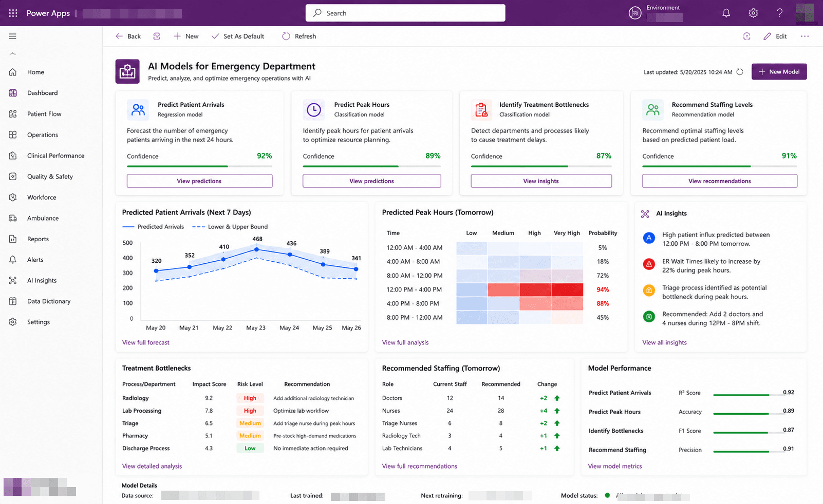
Task: Click the Identify Treatment Bottlenecks card icon
Action: click(x=481, y=109)
